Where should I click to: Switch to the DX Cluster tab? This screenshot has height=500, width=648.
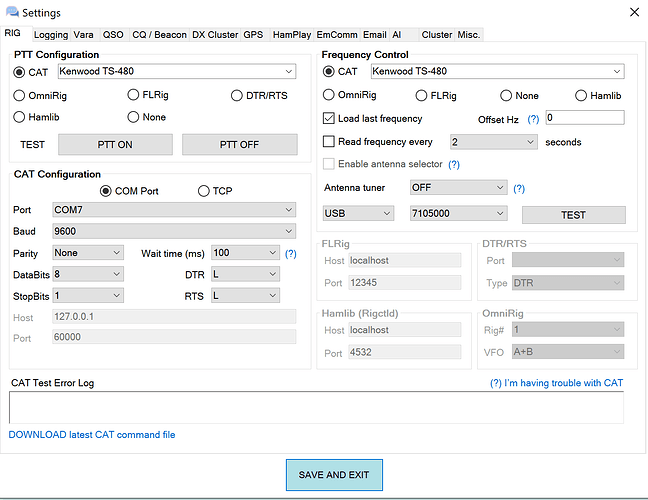coord(215,35)
